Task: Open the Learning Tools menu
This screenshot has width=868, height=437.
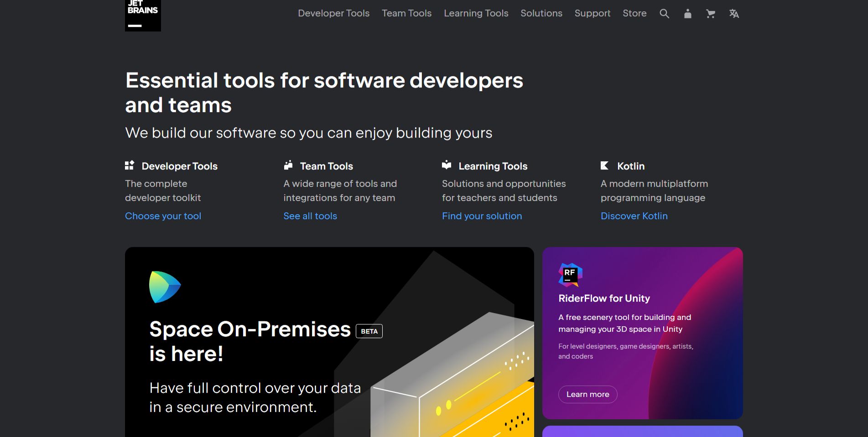Action: tap(476, 13)
